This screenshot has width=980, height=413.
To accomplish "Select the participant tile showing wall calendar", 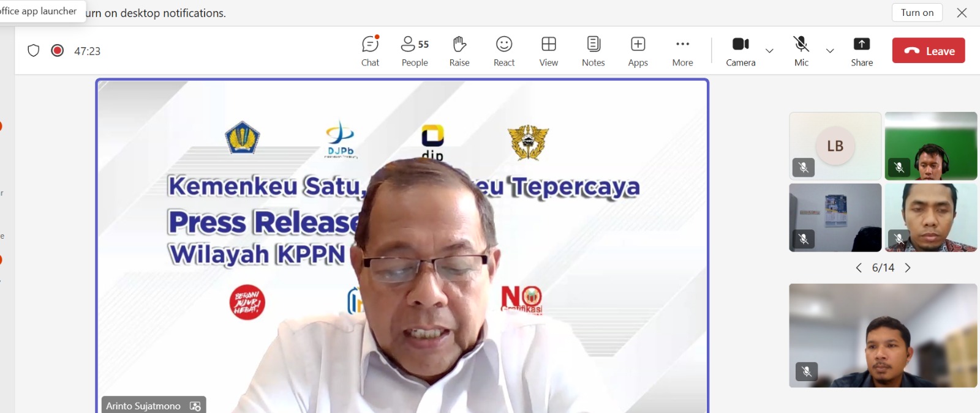I will pos(835,218).
